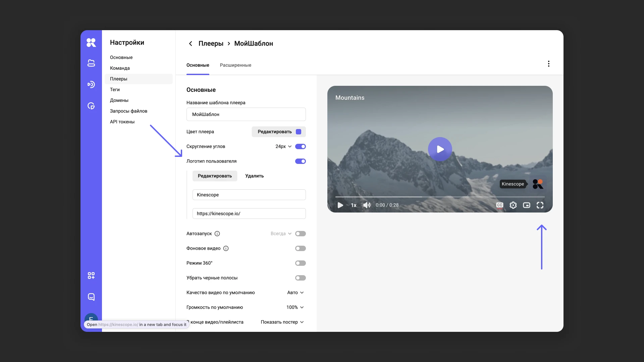Click the Удалить logo button
The width and height of the screenshot is (644, 362).
[x=254, y=176]
